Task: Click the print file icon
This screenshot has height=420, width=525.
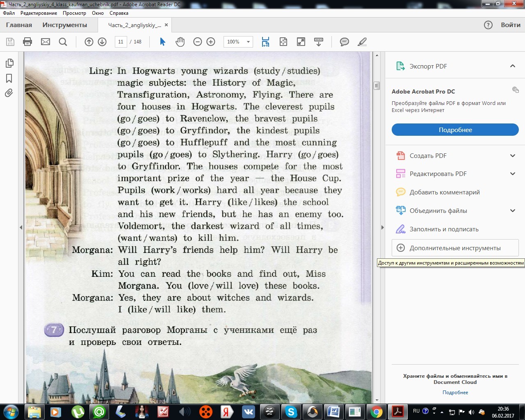Action: tap(27, 42)
